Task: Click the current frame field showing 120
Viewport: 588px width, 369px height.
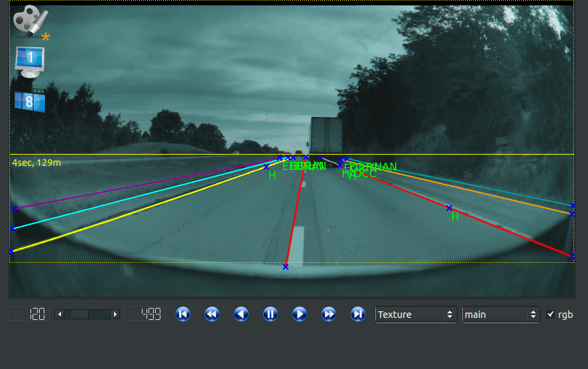Action: tap(29, 314)
